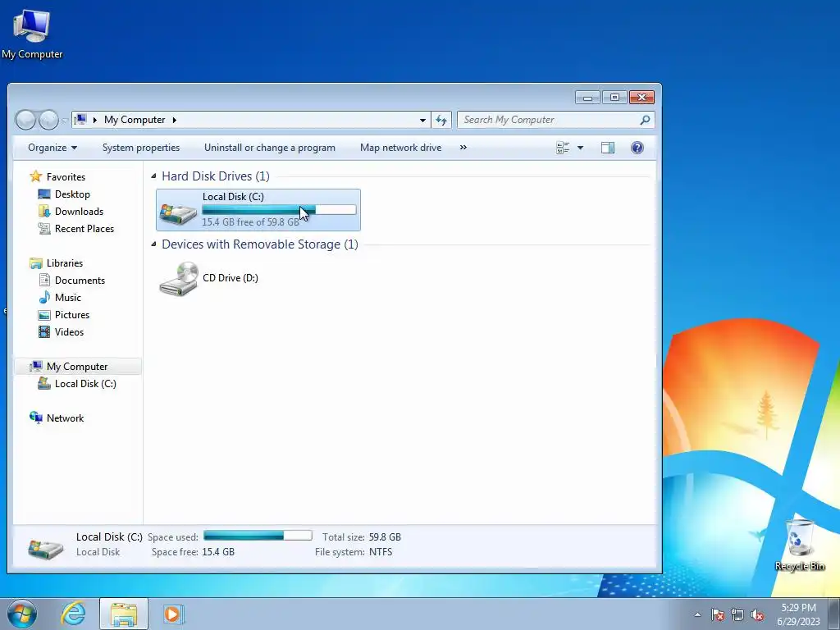The height and width of the screenshot is (630, 840).
Task: Click My Computer in the address bar
Action: coord(135,120)
